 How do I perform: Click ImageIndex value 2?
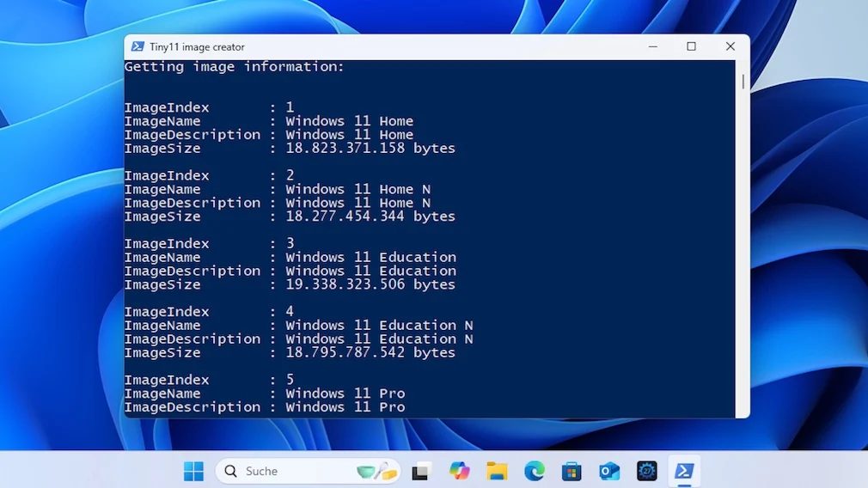pos(290,175)
